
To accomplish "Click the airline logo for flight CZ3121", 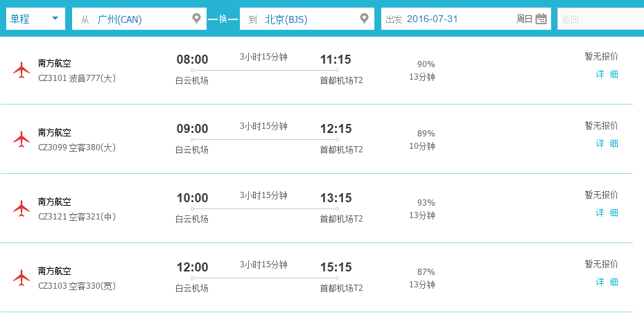I will [x=21, y=209].
